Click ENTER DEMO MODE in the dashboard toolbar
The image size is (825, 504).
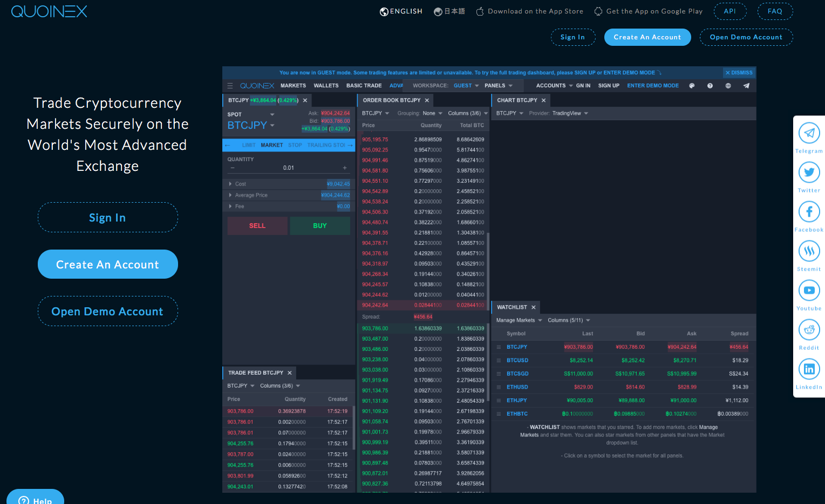pos(653,86)
